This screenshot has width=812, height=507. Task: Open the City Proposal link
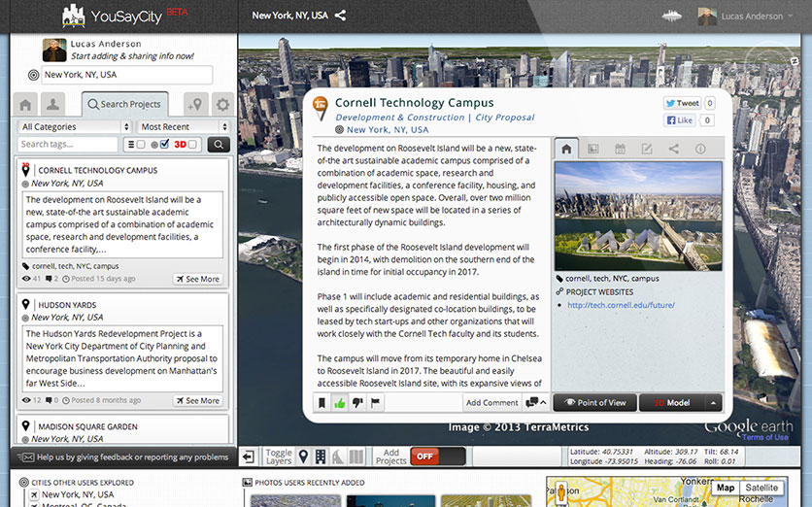pyautogui.click(x=505, y=118)
